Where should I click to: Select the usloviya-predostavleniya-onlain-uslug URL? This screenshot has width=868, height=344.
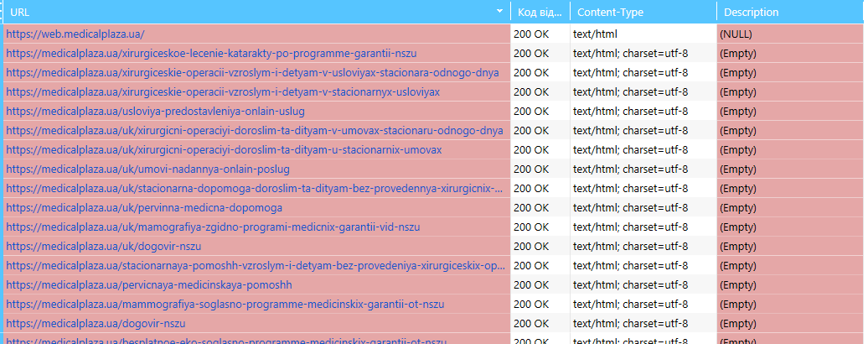(156, 112)
